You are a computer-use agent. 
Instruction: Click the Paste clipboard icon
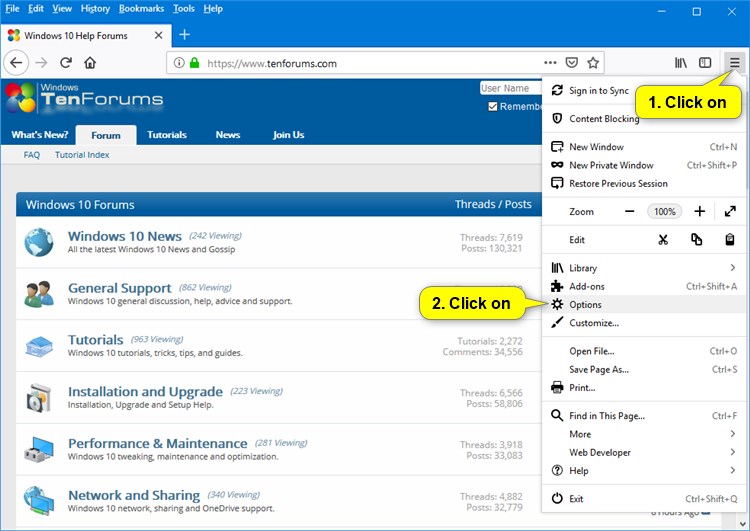point(729,240)
